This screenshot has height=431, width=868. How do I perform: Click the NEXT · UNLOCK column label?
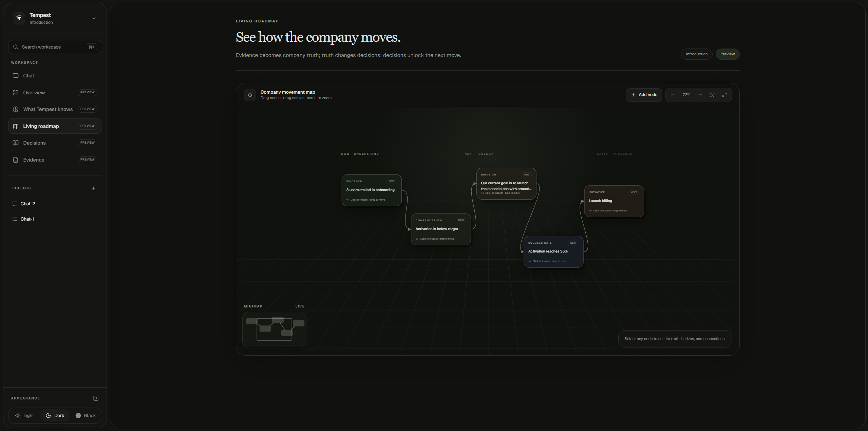[479, 154]
